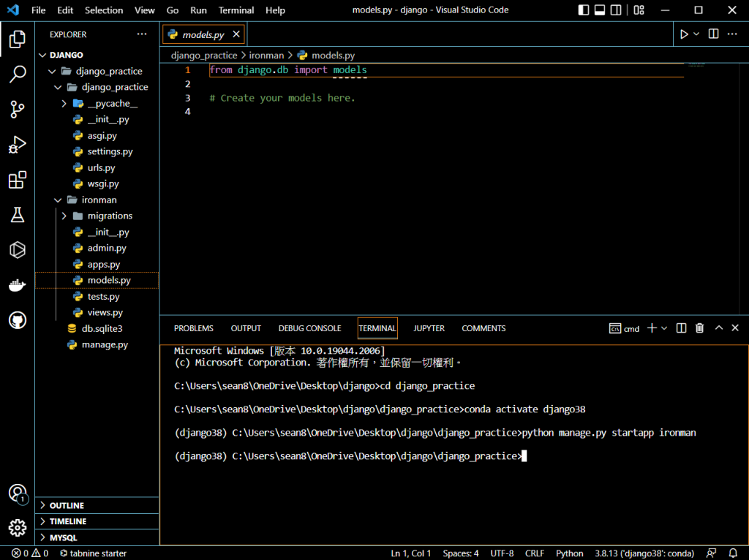Click the feedback person icon in status bar

[711, 553]
